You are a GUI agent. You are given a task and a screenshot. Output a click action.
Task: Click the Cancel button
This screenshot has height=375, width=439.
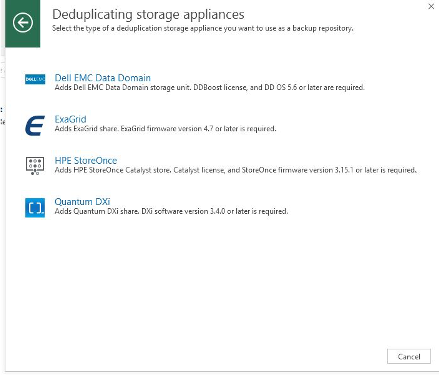409,357
